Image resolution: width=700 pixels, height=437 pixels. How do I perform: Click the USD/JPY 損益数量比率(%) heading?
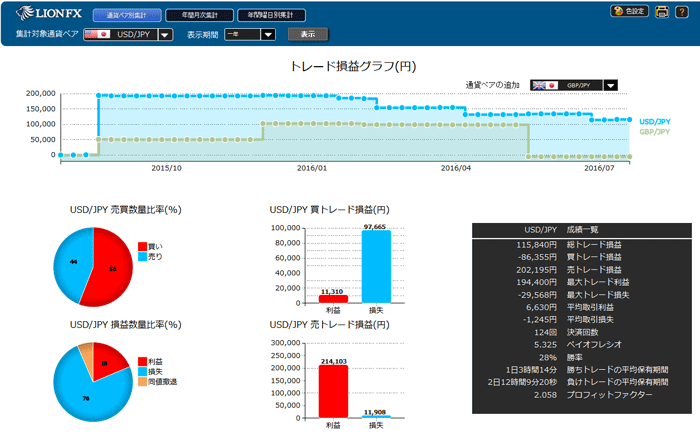point(125,325)
